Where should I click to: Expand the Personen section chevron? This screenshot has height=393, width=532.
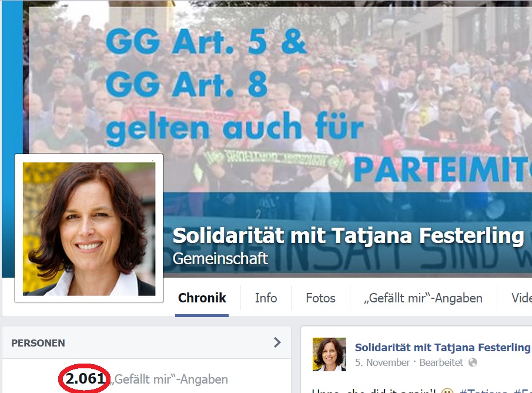pyautogui.click(x=277, y=342)
